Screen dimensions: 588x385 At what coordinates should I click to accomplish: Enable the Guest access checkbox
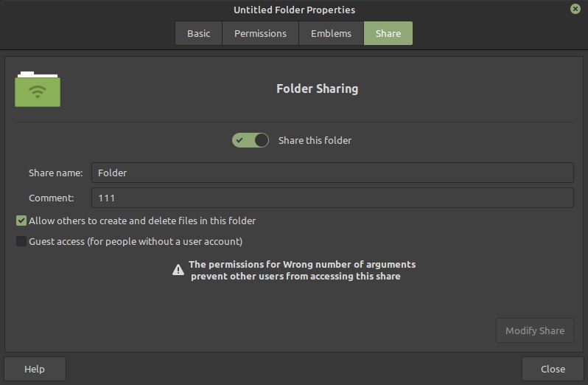click(21, 241)
